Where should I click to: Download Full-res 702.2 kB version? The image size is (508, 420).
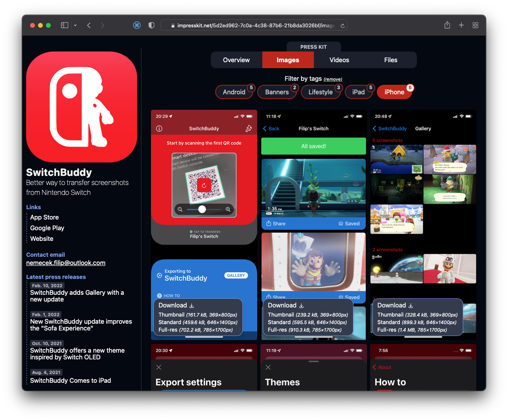tap(196, 330)
